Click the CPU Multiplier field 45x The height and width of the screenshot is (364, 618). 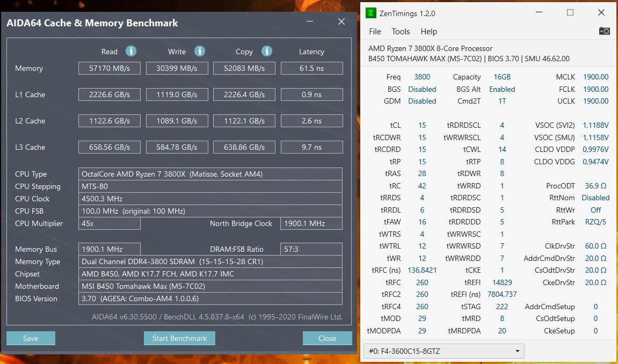coord(110,223)
